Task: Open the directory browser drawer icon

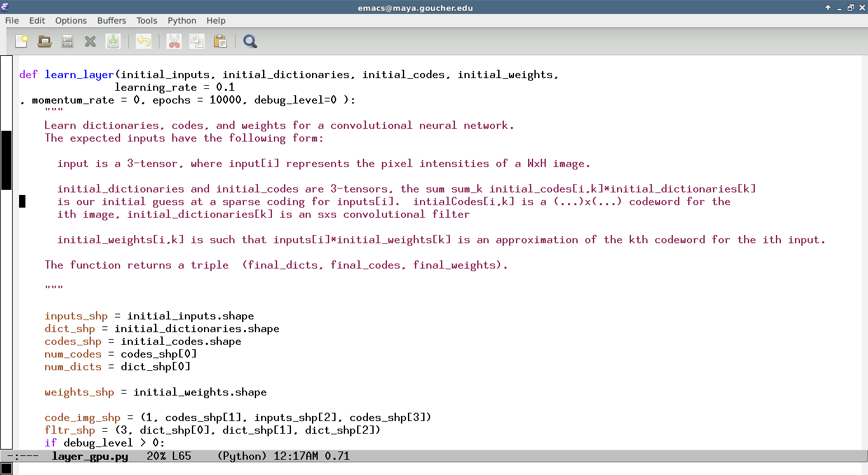Action: (67, 42)
